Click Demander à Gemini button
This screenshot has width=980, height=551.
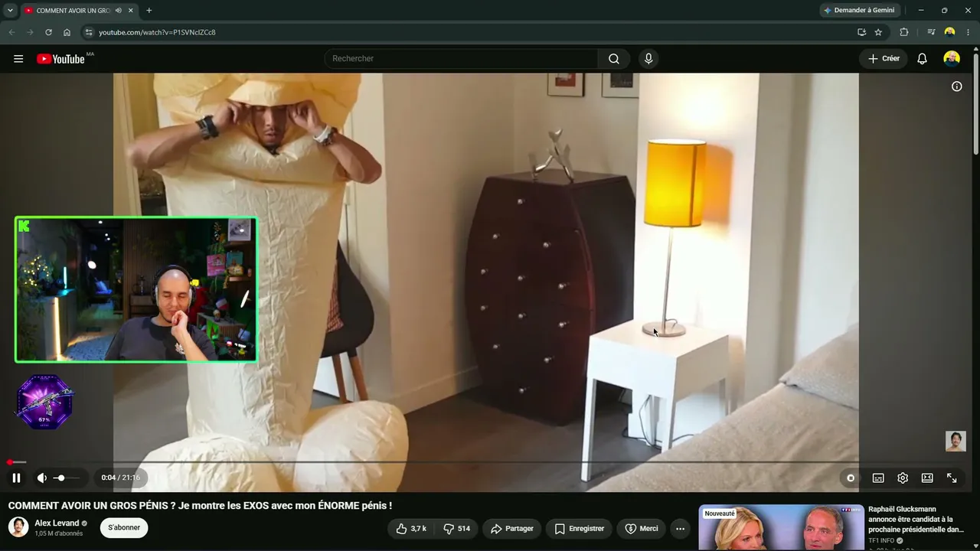858,11
